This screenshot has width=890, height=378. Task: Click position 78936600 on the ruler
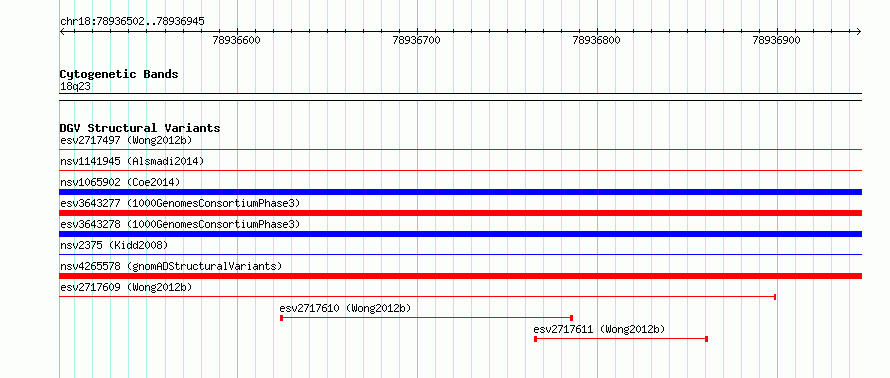click(236, 40)
